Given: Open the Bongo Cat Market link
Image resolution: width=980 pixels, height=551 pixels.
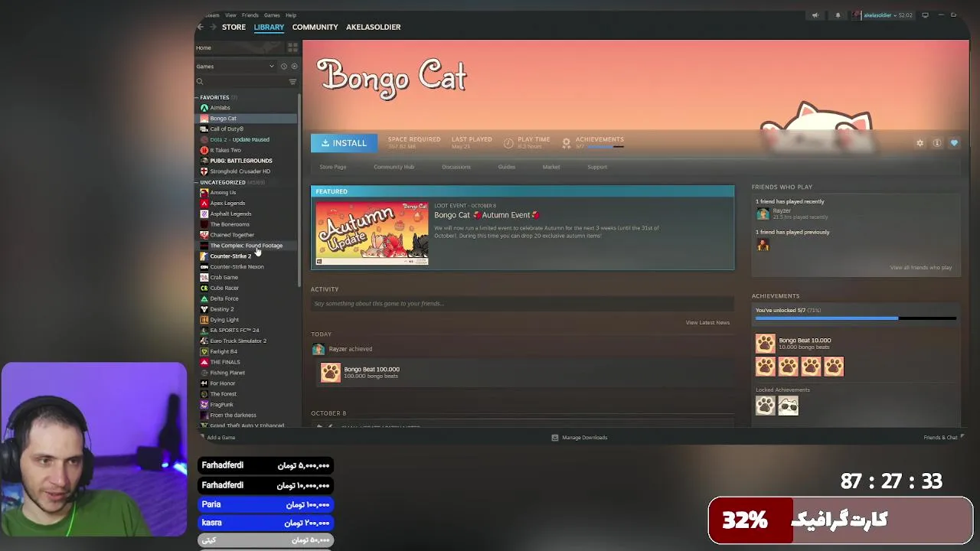Looking at the screenshot, I should click(x=551, y=167).
